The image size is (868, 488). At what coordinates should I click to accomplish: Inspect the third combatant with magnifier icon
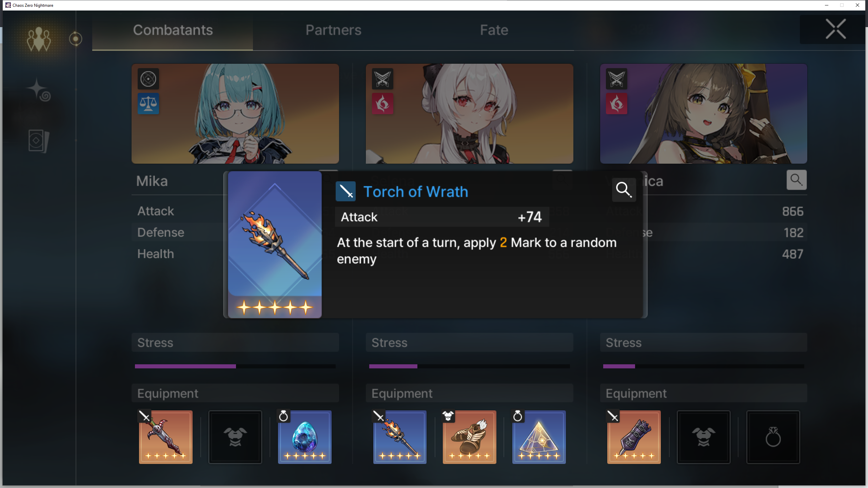point(796,180)
